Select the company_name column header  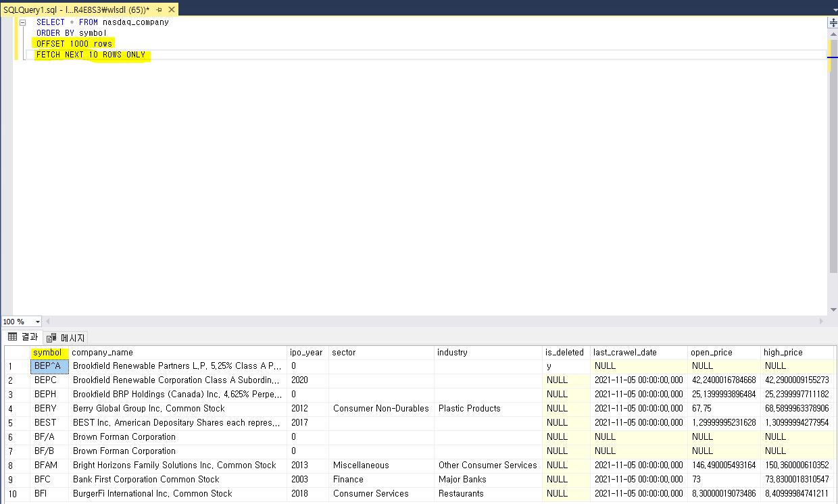point(178,352)
